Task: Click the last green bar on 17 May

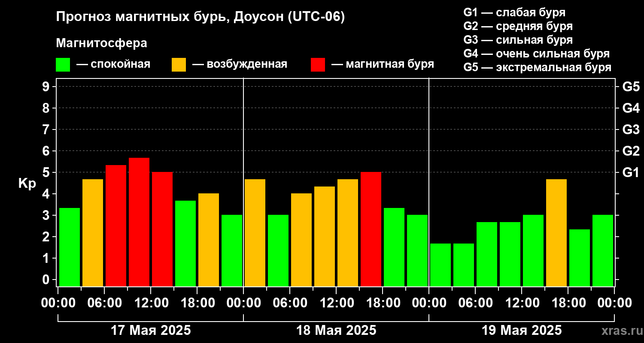Action: pyautogui.click(x=232, y=251)
